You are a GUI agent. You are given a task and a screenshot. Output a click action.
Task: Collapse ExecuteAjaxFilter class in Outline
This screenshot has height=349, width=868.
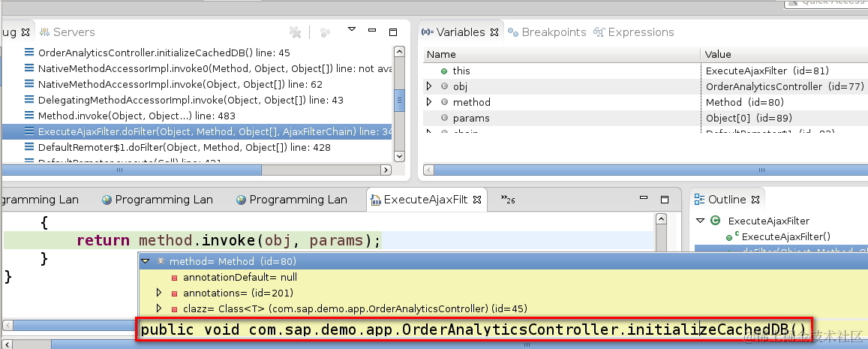[x=700, y=221]
